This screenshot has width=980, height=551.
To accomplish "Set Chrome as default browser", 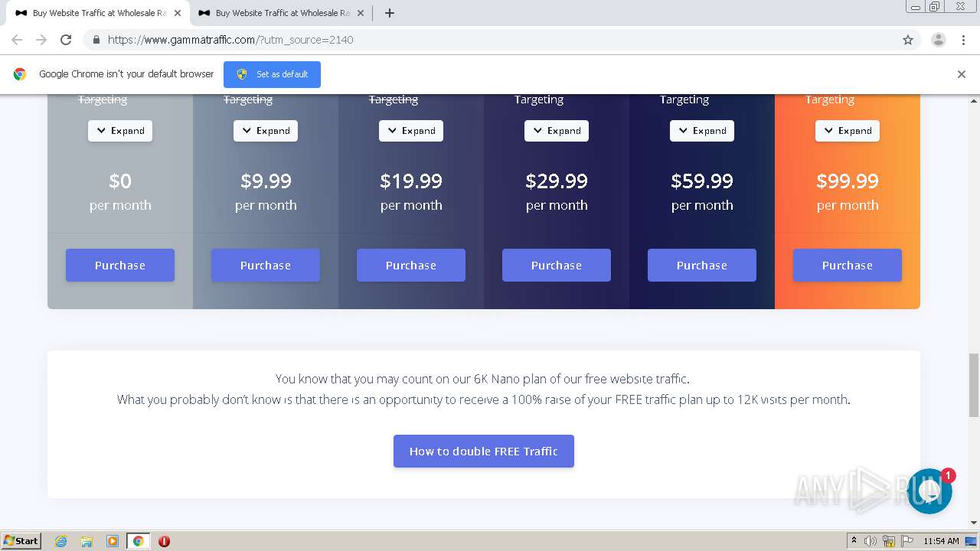I will 272,74.
